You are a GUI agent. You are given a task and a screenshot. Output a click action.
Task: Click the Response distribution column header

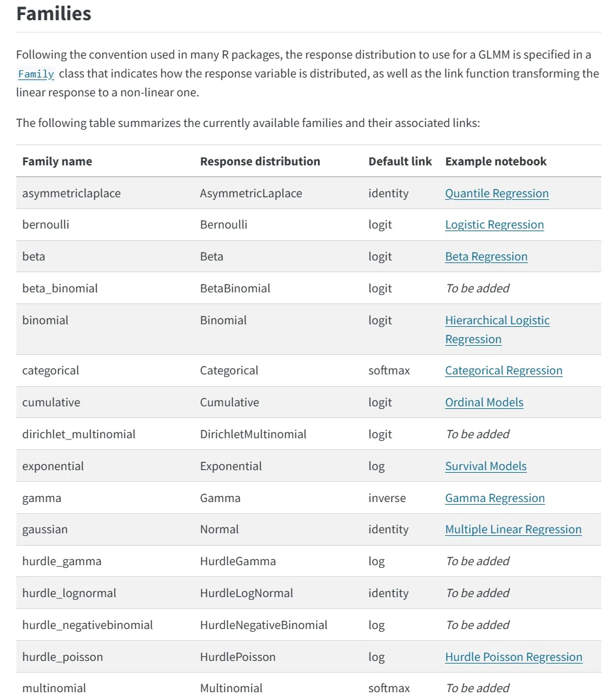(260, 161)
